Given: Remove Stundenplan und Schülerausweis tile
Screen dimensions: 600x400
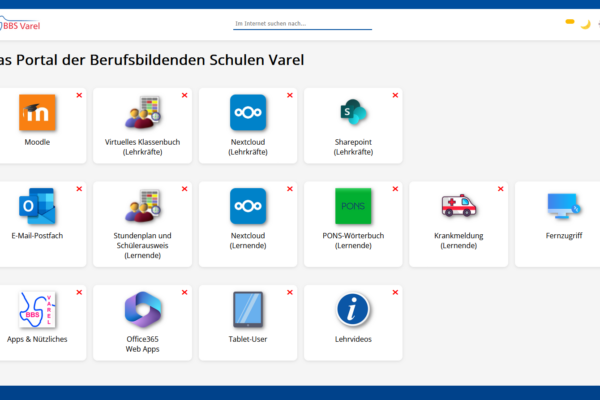Looking at the screenshot, I should pos(184,189).
